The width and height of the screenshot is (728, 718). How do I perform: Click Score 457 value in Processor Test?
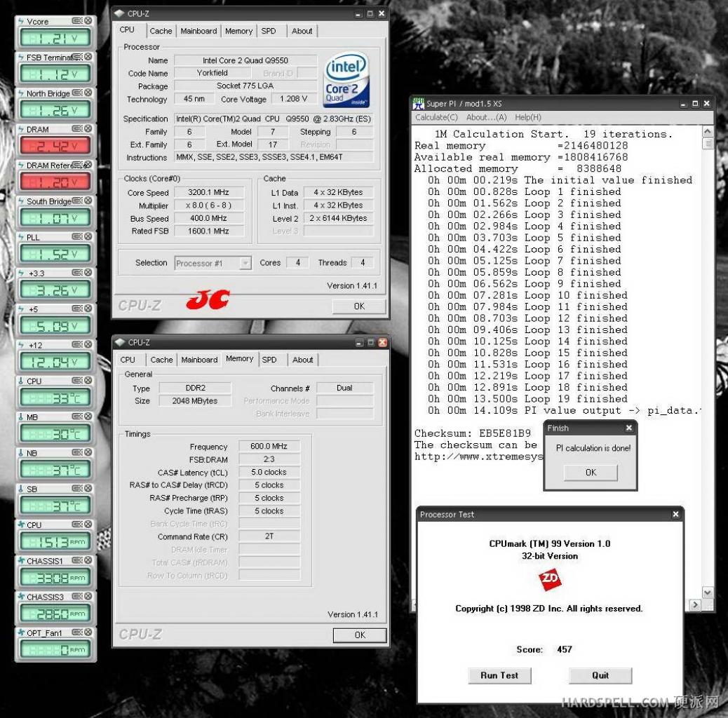tap(564, 649)
